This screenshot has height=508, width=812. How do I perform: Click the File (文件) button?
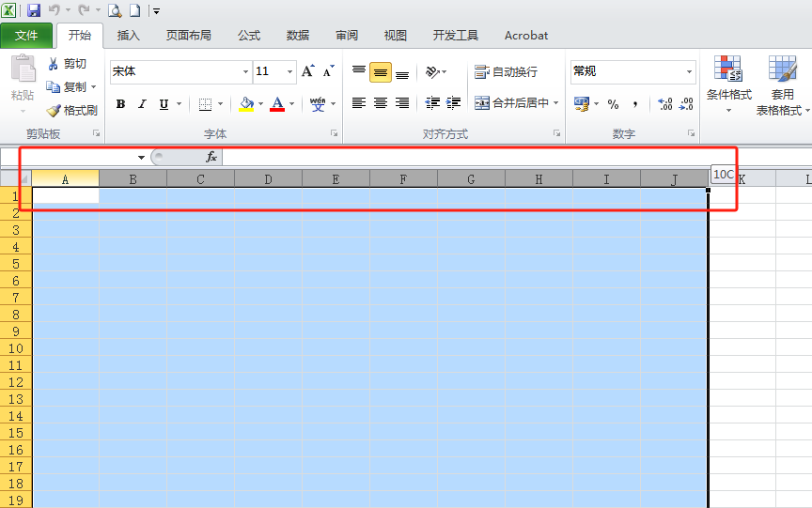click(26, 36)
